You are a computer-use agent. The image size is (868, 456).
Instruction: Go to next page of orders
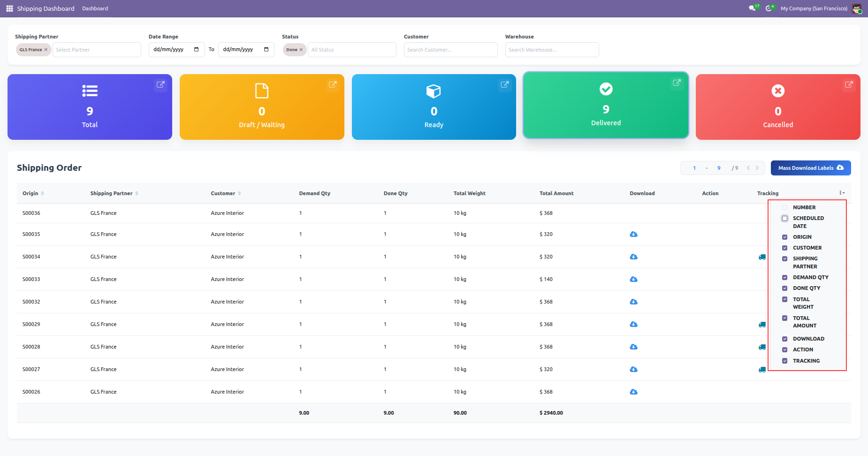pos(757,168)
